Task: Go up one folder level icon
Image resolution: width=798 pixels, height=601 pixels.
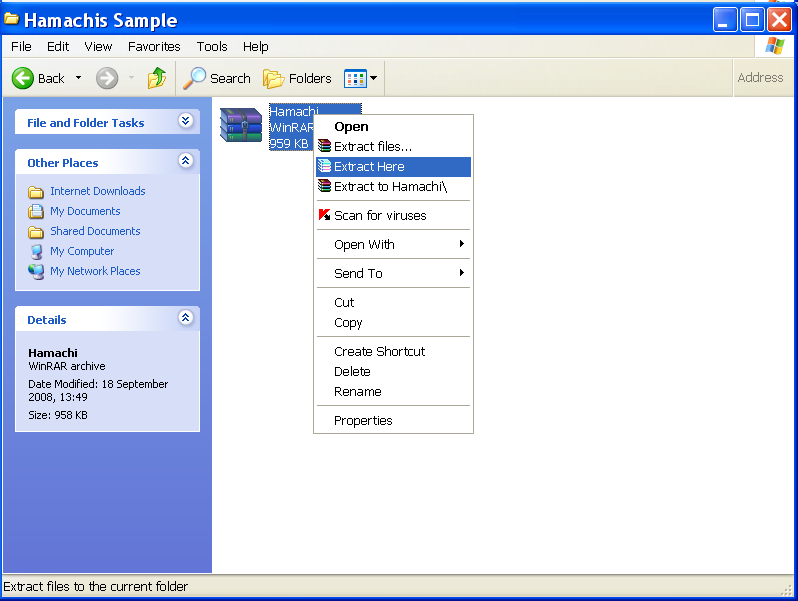Action: click(157, 78)
